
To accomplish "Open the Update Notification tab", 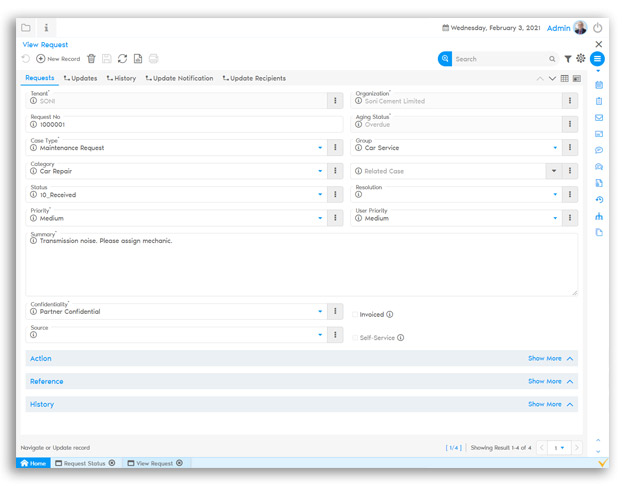I will pos(179,78).
